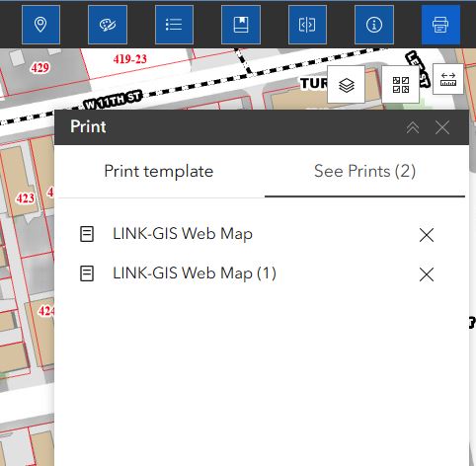The width and height of the screenshot is (476, 466).
Task: Click document icon beside LINK-GIS Web Map (1)
Action: [x=87, y=273]
